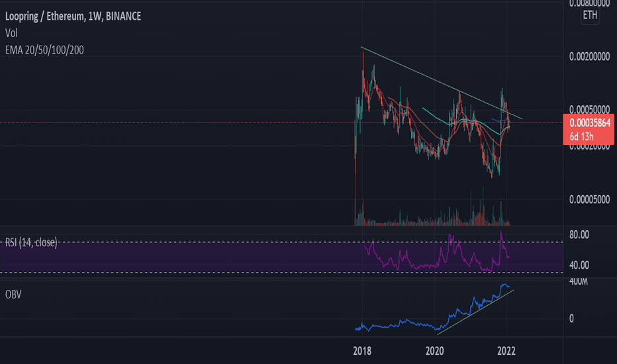This screenshot has width=617, height=364.
Task: Click the 0.00050000 price axis label
Action: (589, 109)
